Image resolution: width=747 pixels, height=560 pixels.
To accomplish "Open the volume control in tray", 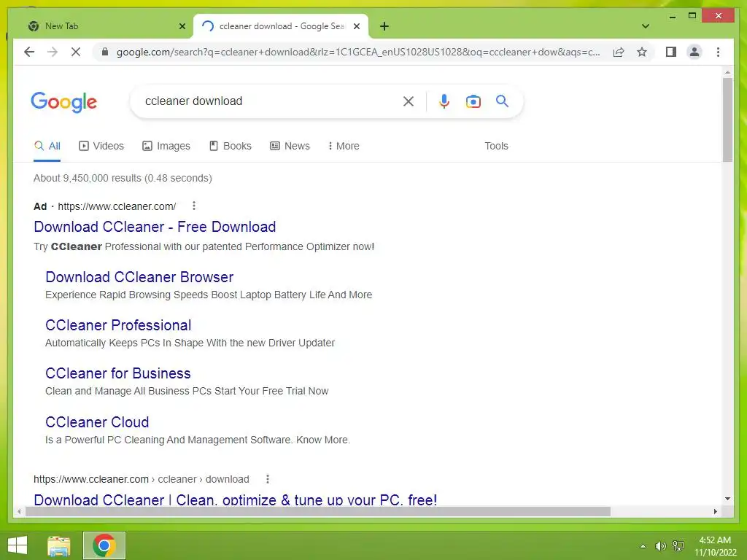I will (660, 546).
